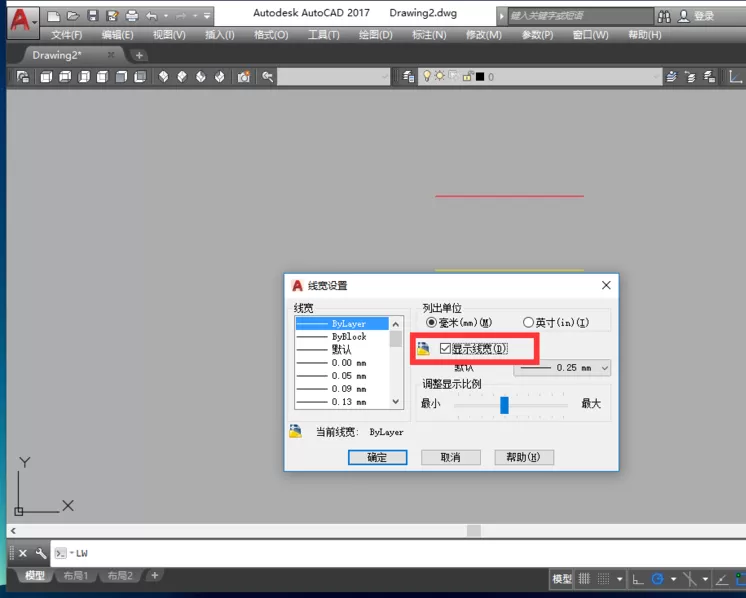The image size is (746, 598).
Task: Click the first render diamond icon
Action: [x=163, y=77]
